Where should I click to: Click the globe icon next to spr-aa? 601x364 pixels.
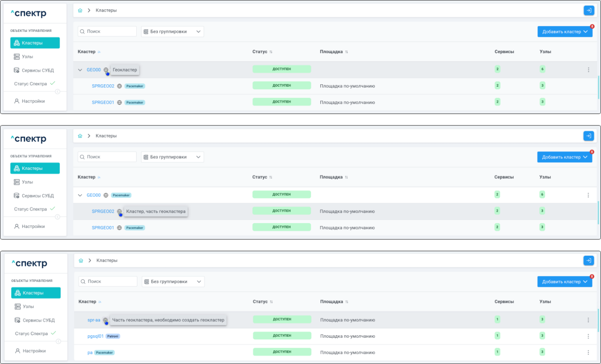tap(105, 320)
